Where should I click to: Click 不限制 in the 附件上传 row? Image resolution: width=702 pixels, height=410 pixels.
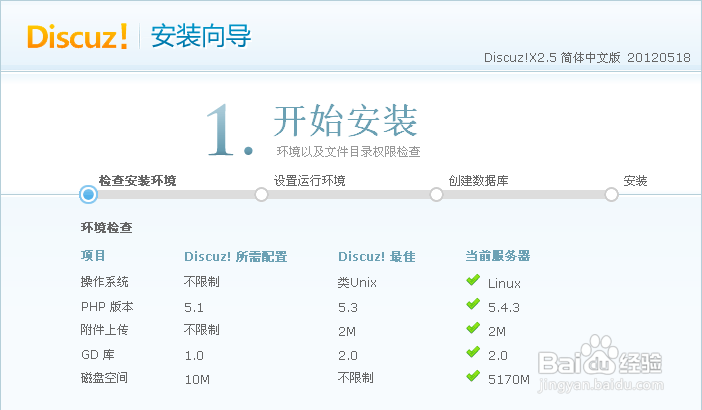point(201,330)
